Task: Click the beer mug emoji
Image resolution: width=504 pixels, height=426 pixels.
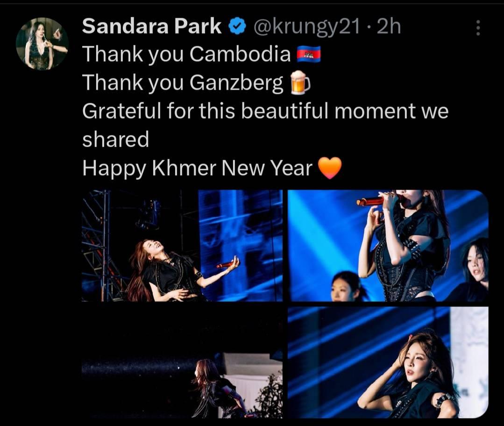Action: 300,83
